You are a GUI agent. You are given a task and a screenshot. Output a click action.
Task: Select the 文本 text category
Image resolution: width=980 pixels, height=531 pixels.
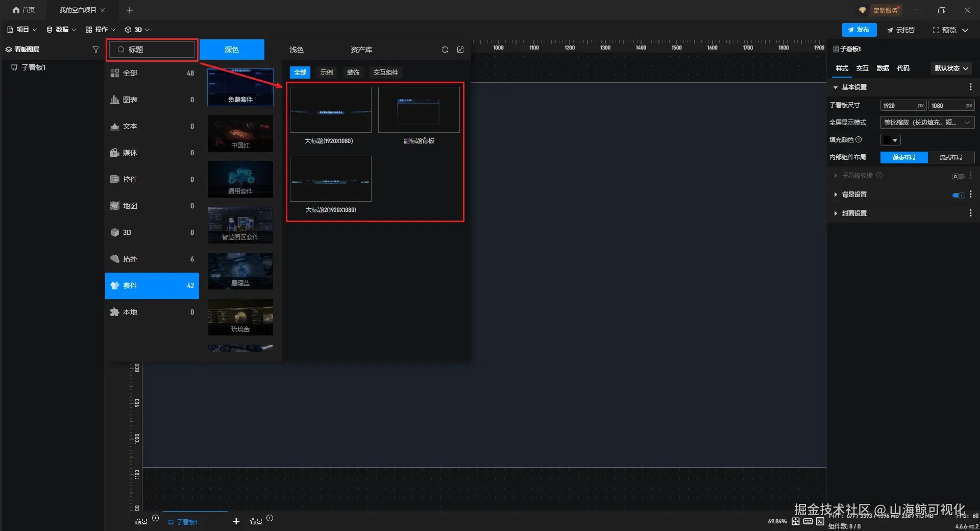click(152, 126)
